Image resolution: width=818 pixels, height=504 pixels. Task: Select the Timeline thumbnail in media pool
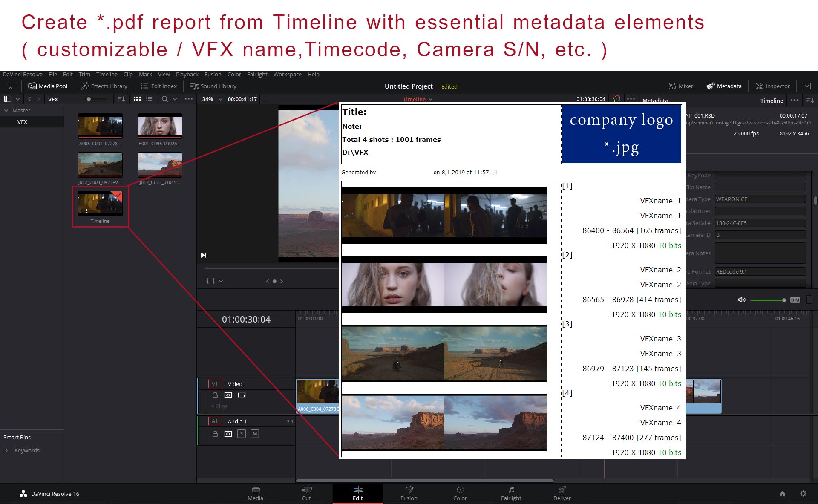[x=100, y=203]
